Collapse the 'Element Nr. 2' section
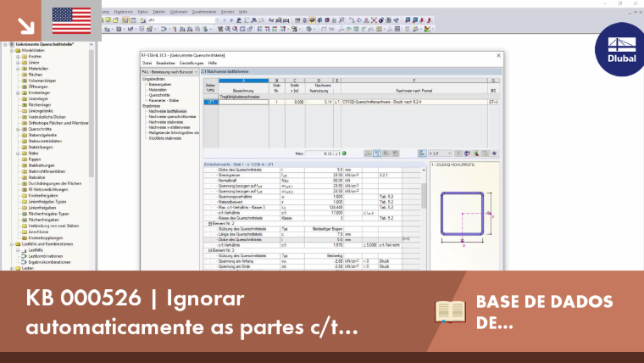 [x=210, y=224]
